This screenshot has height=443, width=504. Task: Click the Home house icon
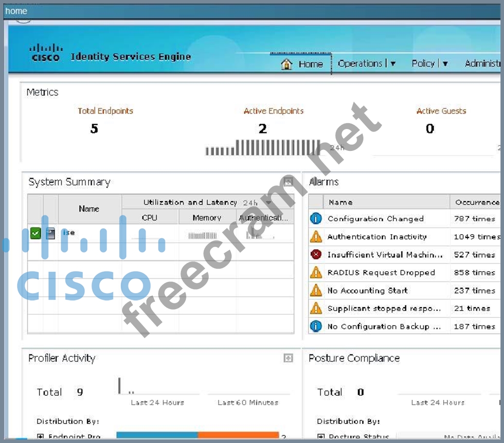287,64
